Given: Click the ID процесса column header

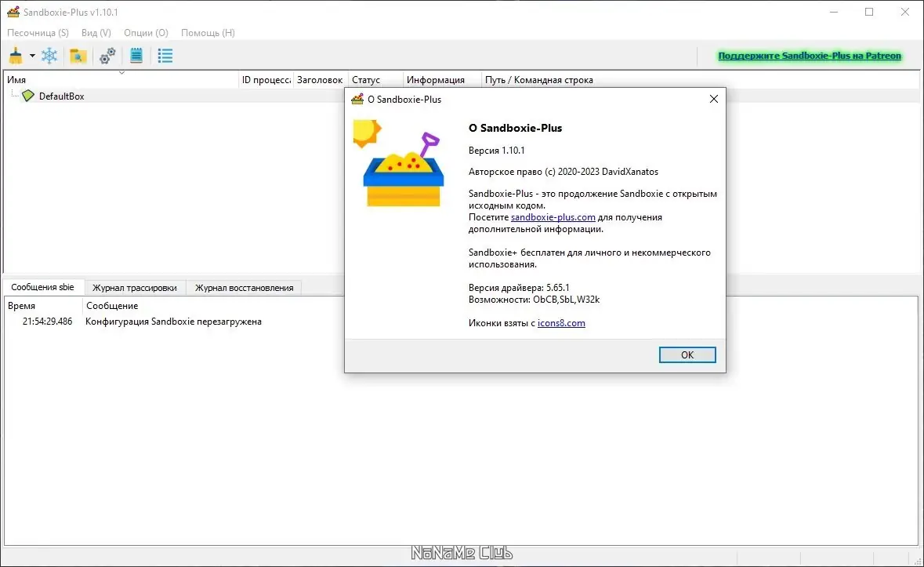Looking at the screenshot, I should (x=266, y=79).
